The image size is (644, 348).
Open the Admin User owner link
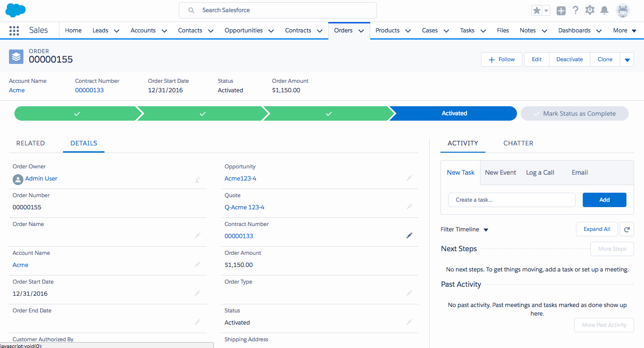(x=41, y=179)
